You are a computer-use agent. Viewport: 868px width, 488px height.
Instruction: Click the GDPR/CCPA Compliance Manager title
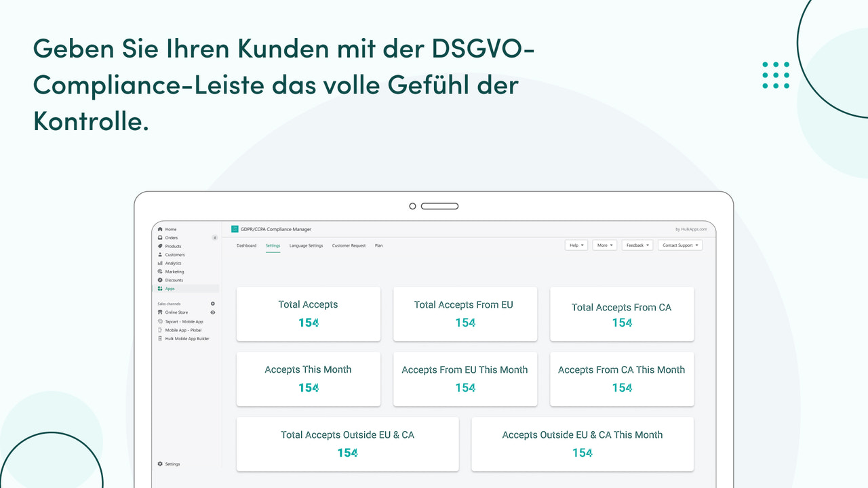click(x=276, y=230)
